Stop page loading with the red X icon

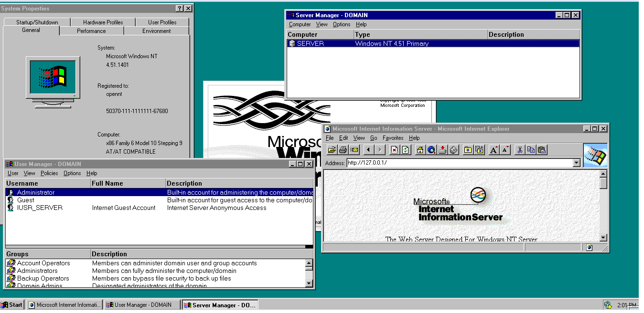coord(394,150)
